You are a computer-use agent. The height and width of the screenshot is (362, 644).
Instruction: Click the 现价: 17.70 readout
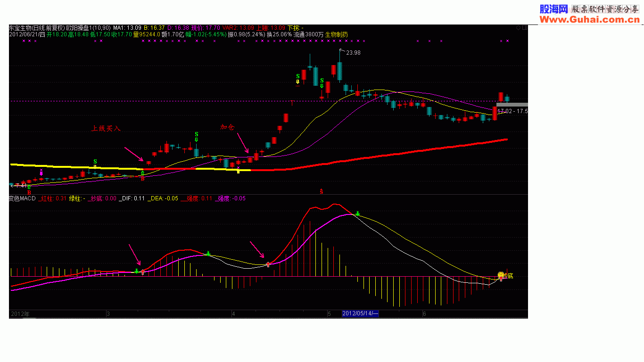(x=206, y=28)
